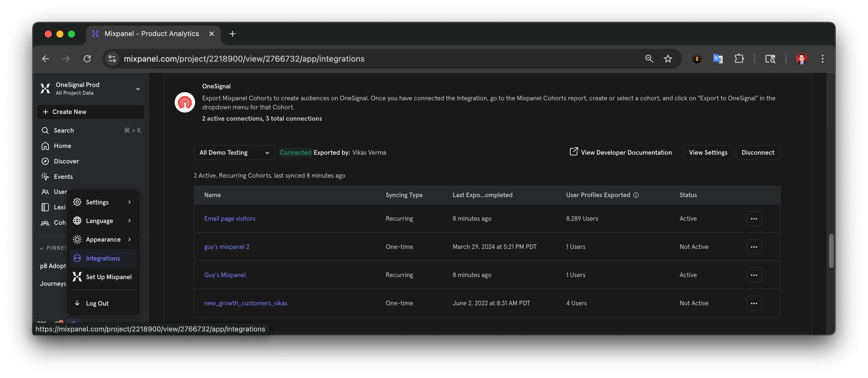
Task: Open the side panel search icon in Chrome toolbar
Action: (770, 59)
